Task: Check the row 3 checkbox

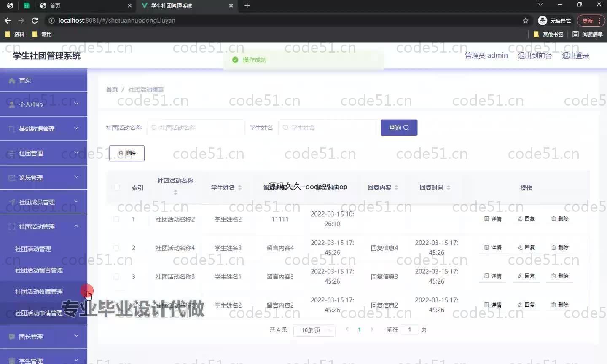Action: [116, 276]
